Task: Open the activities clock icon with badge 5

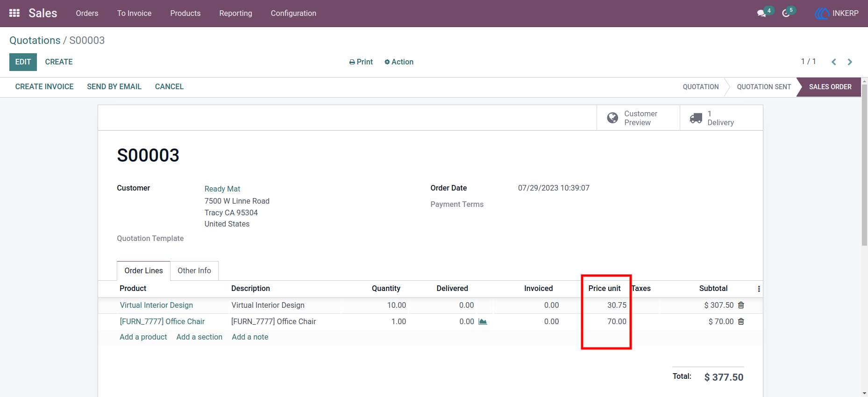Action: pyautogui.click(x=788, y=13)
